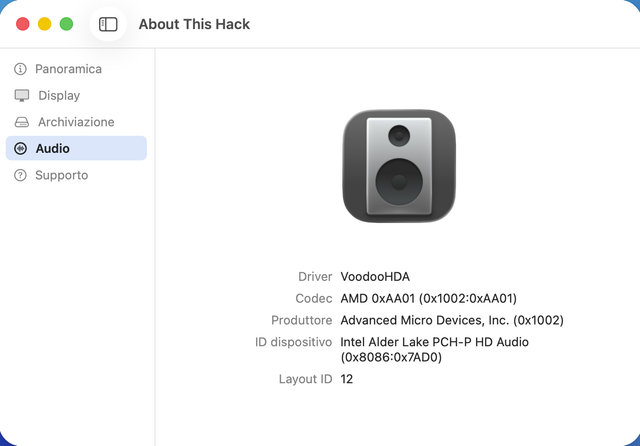This screenshot has width=640, height=446.
Task: Click the disk drive icon for Archiviazione
Action: click(x=22, y=122)
